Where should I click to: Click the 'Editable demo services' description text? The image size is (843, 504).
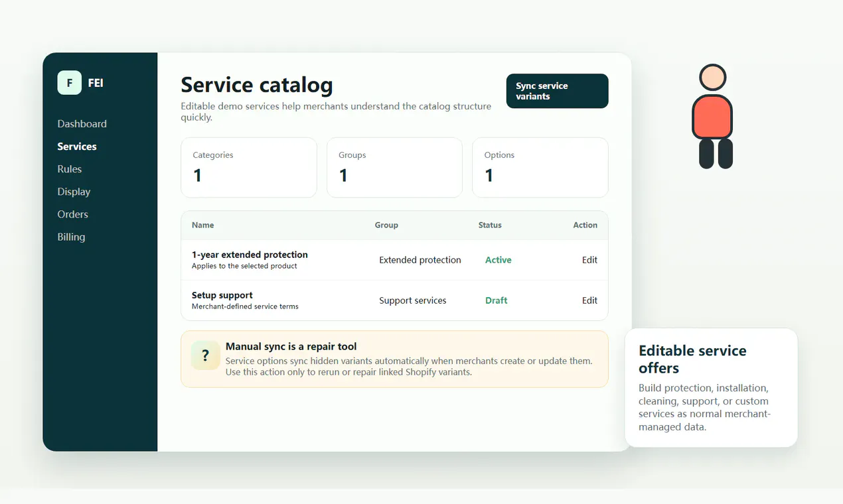pyautogui.click(x=336, y=111)
